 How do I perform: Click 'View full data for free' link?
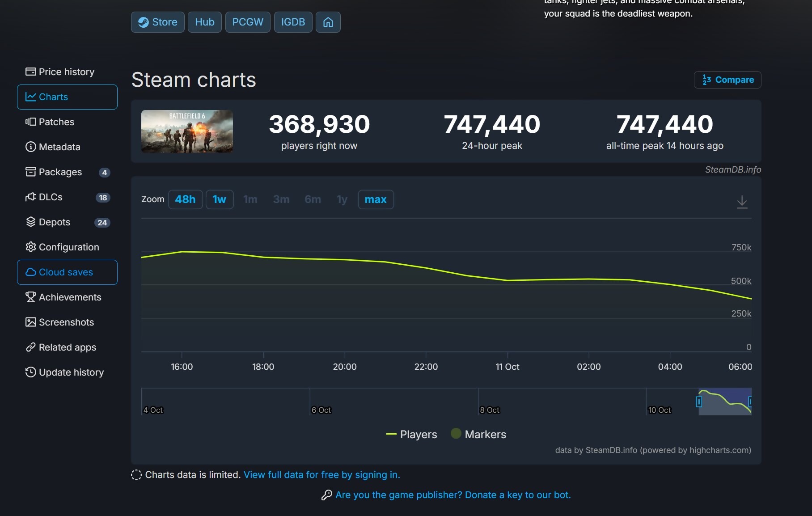321,475
